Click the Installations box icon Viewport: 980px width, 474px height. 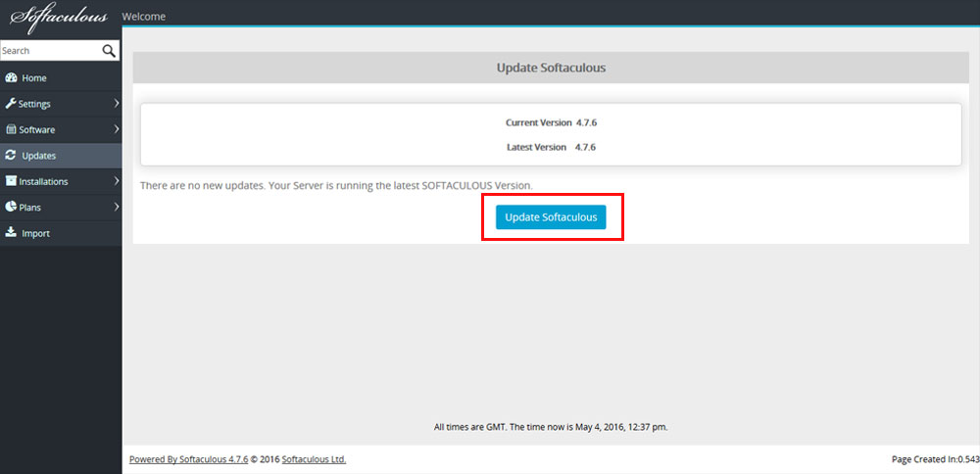[x=11, y=181]
